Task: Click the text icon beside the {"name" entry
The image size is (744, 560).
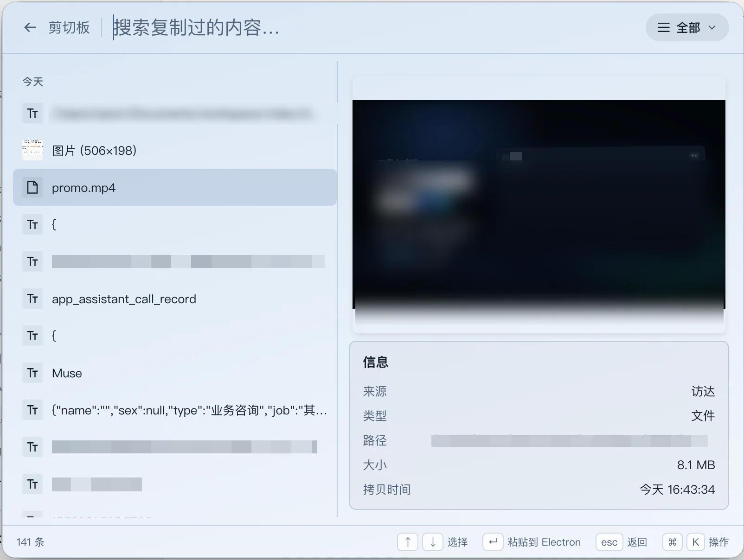Action: tap(32, 410)
